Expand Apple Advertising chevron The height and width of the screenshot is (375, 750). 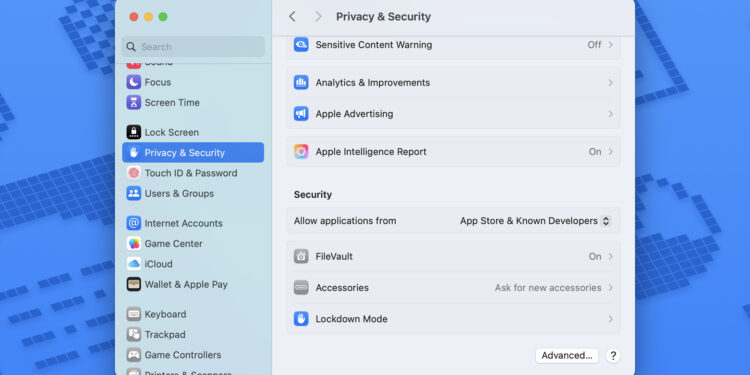pyautogui.click(x=610, y=113)
